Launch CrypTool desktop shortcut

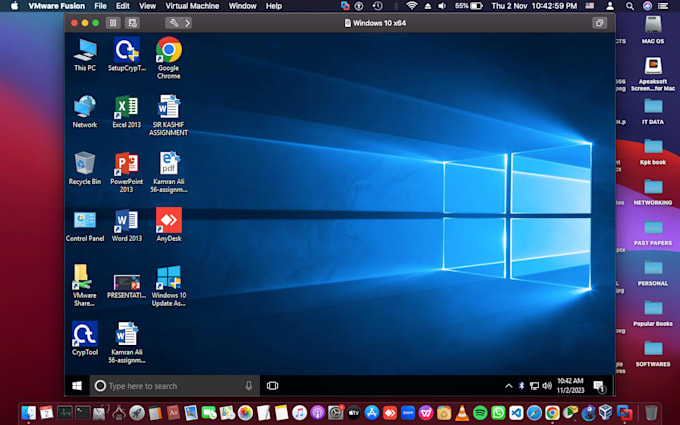85,339
